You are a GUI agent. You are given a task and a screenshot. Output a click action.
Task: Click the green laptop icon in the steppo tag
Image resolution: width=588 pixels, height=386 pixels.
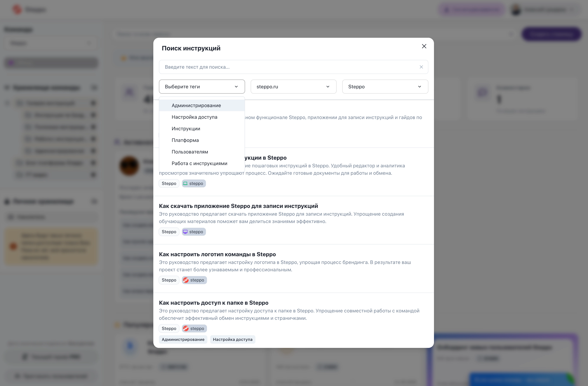tap(185, 184)
